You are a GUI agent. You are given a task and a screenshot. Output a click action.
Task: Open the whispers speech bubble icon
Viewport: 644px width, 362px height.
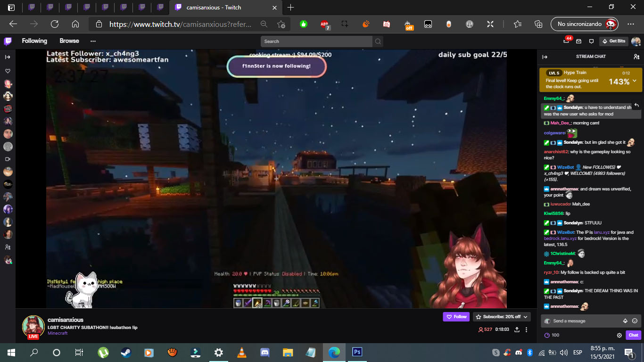(591, 41)
